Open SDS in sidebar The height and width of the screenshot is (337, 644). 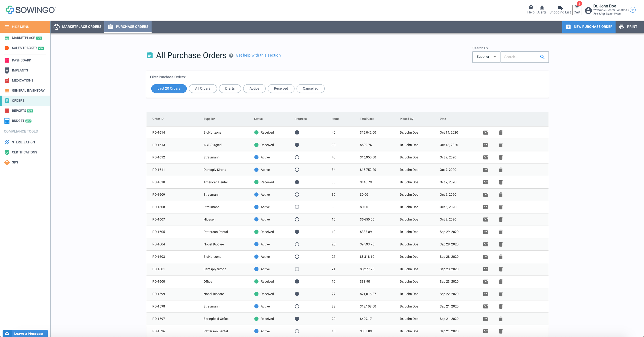25,162
